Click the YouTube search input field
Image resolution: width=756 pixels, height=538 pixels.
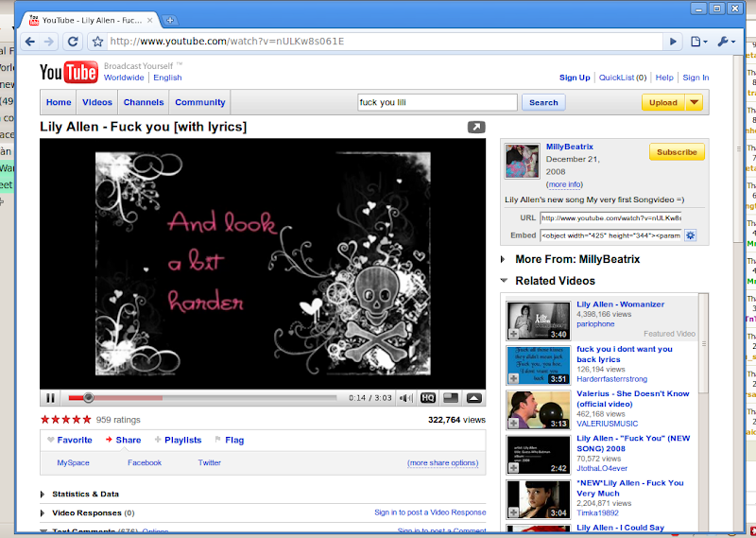[x=438, y=102]
